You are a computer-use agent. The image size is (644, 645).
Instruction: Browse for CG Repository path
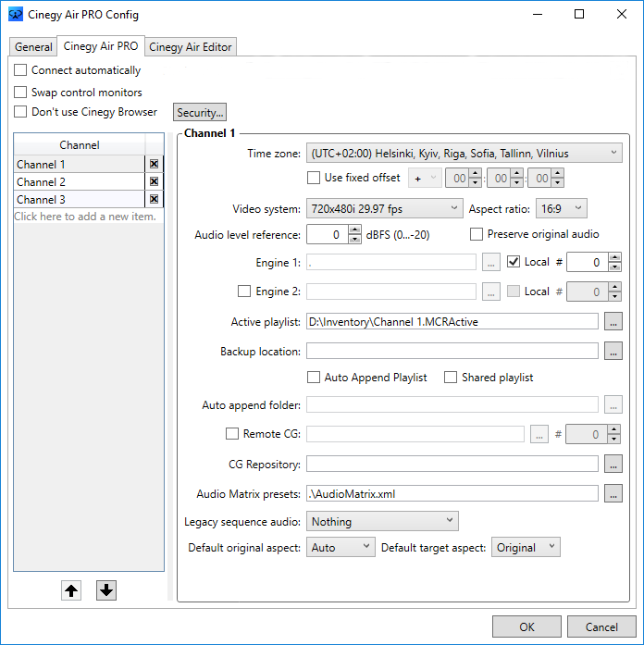(613, 464)
